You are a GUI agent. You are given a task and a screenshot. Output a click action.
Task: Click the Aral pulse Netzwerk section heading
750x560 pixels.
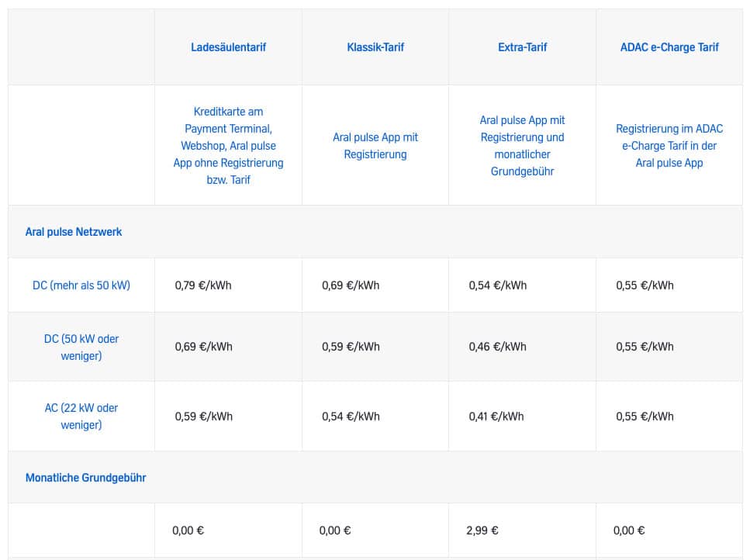[74, 232]
